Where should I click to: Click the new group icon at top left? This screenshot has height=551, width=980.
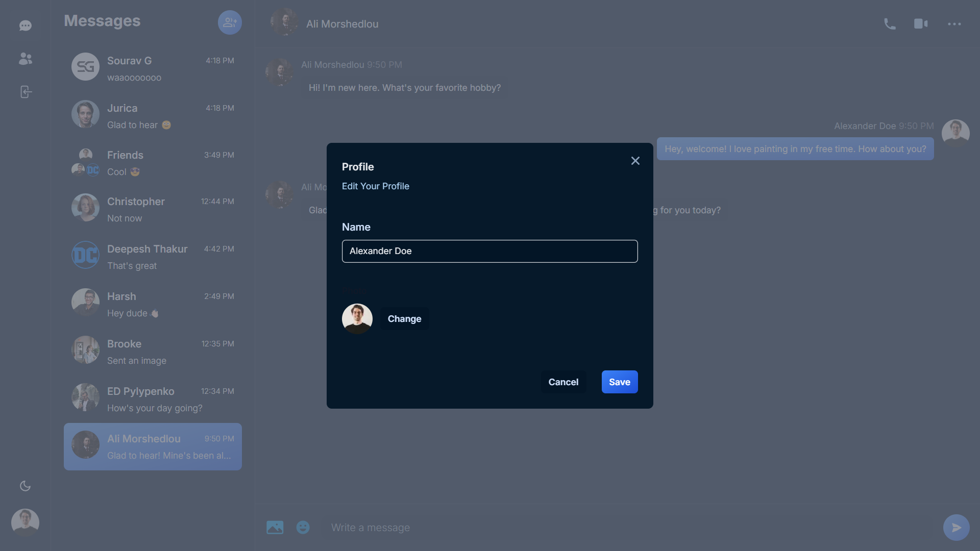pos(230,22)
